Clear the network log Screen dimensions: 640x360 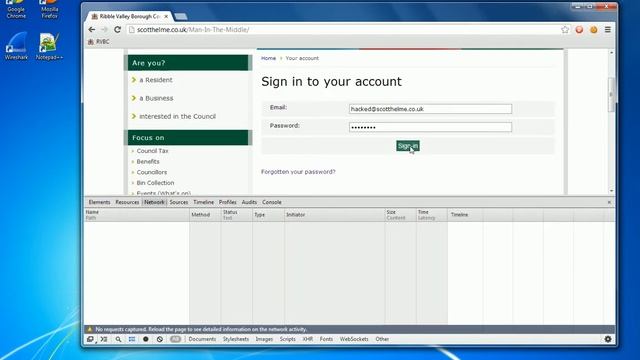[160, 339]
